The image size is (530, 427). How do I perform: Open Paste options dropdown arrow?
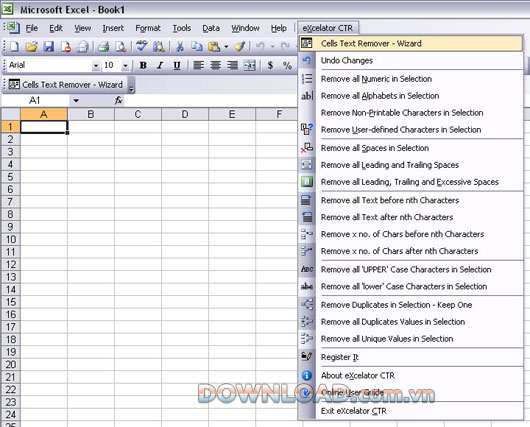click(x=226, y=47)
